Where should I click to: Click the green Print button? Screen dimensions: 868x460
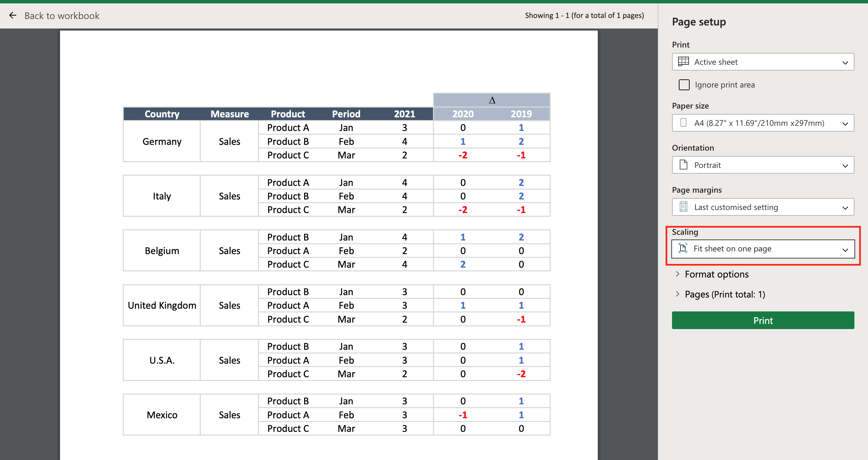pyautogui.click(x=764, y=321)
